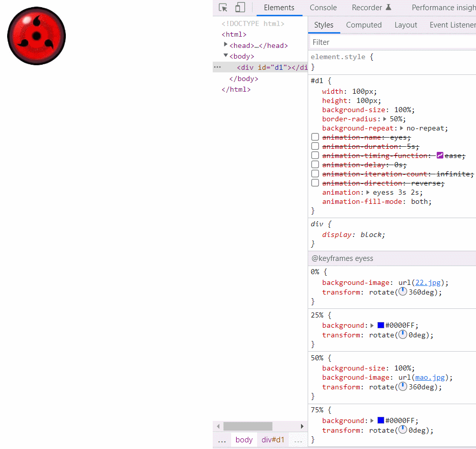The image size is (476, 449).
Task: Click the Recorder flask icon
Action: pos(388,7)
